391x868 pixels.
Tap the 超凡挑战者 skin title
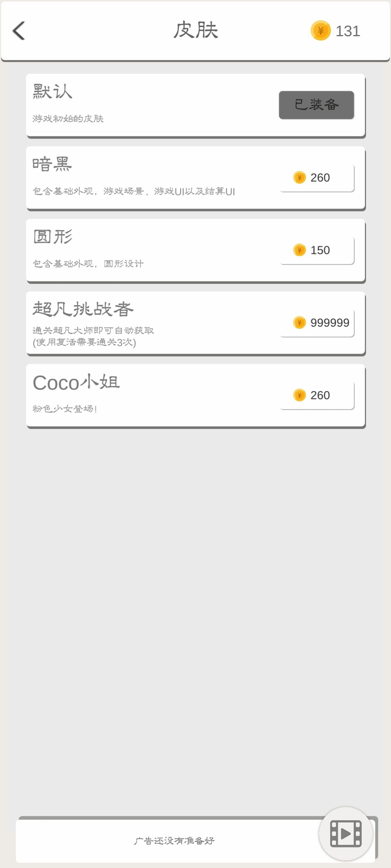pos(83,309)
